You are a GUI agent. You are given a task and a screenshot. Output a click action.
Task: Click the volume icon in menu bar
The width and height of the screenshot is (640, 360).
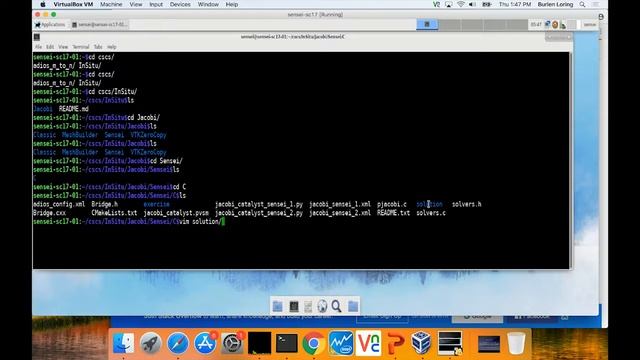(x=472, y=4)
